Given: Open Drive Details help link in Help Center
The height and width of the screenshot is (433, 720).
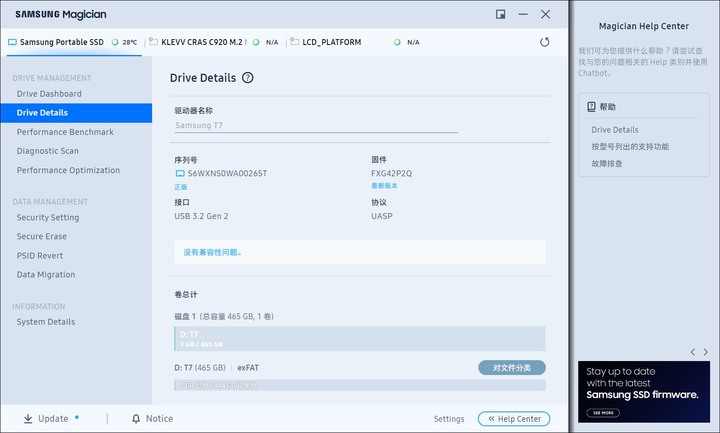Looking at the screenshot, I should click(614, 130).
